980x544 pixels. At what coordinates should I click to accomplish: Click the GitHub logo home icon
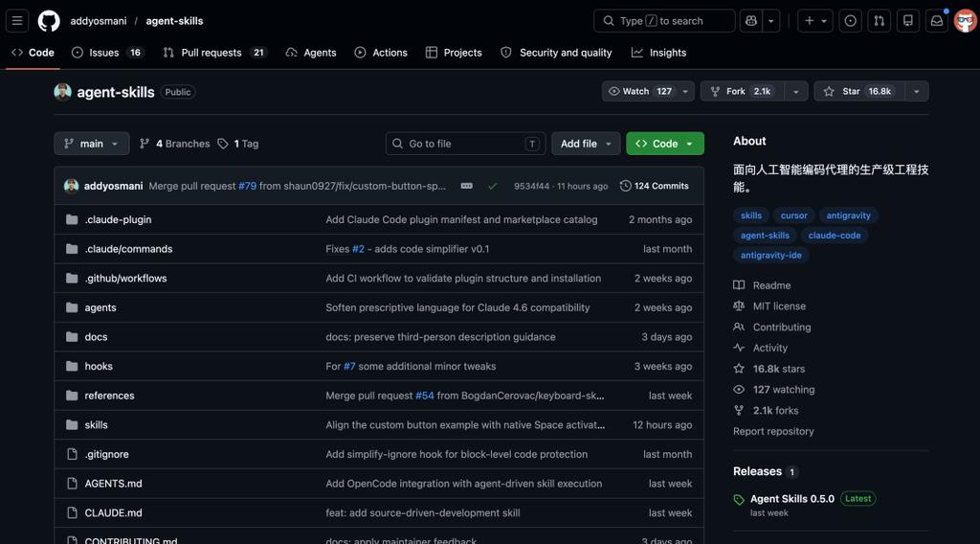(49, 20)
